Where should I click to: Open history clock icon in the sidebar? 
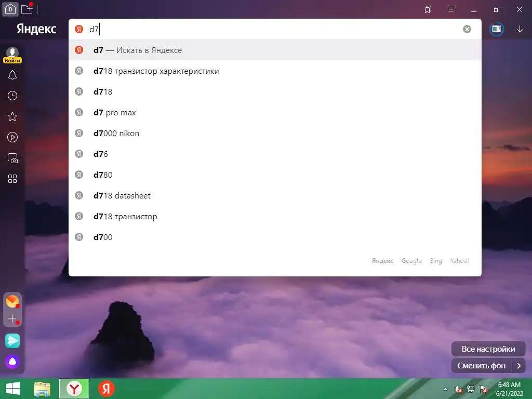(x=12, y=96)
